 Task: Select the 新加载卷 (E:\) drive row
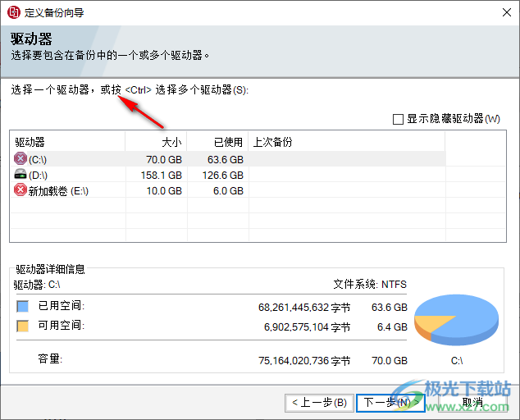[228, 190]
